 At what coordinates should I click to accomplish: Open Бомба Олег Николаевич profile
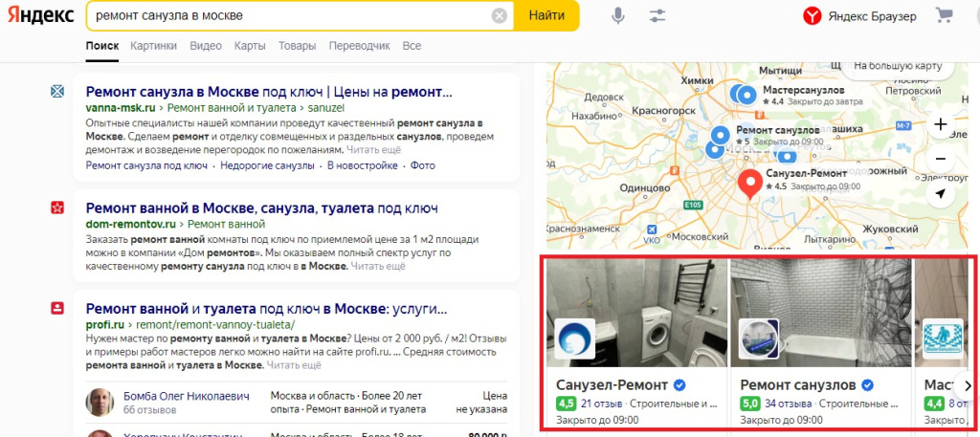[187, 396]
